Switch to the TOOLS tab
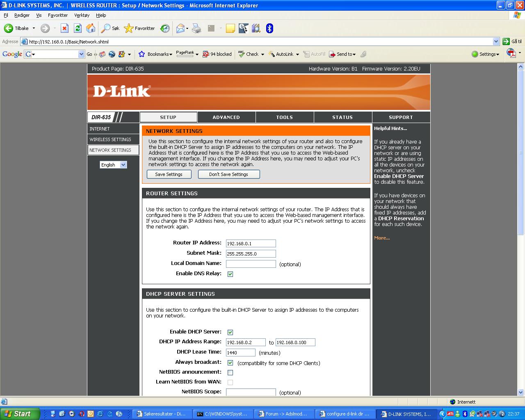The image size is (525, 420). tap(285, 117)
